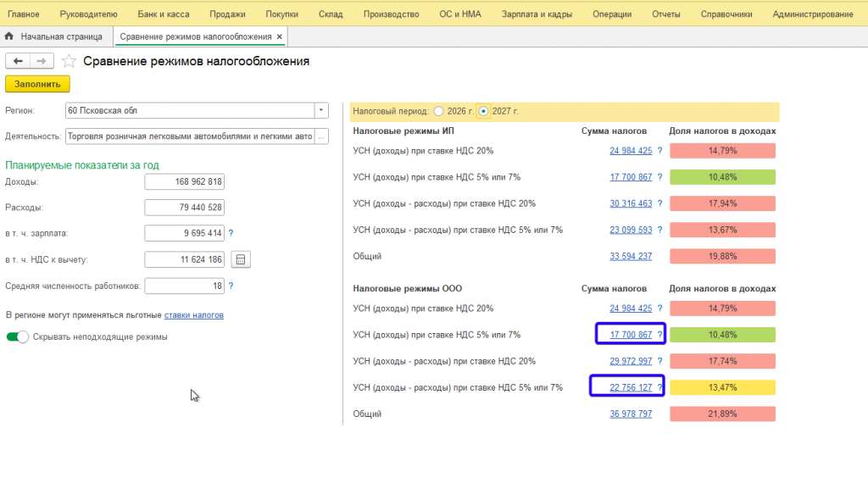Select the 2026 г. tax period

439,111
